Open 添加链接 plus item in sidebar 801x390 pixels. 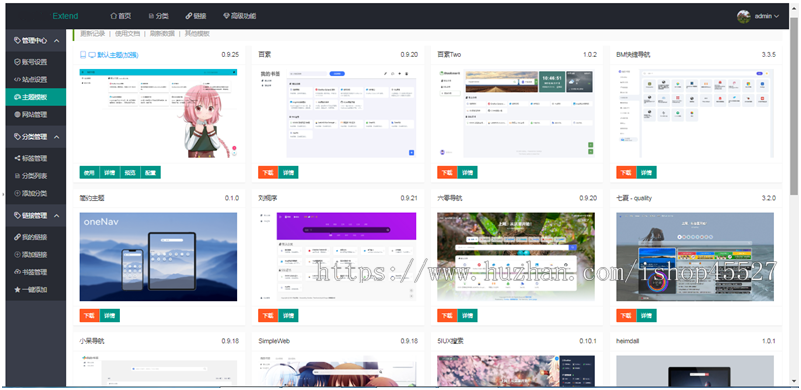coord(36,255)
